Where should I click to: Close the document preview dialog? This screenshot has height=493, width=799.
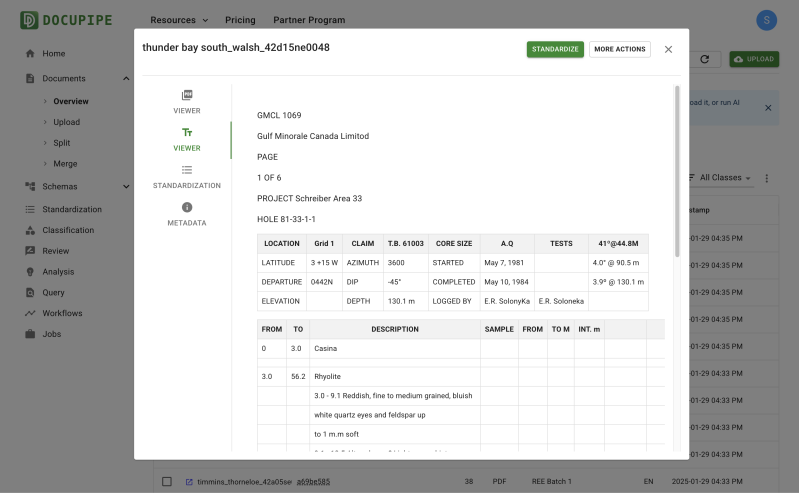(x=668, y=49)
